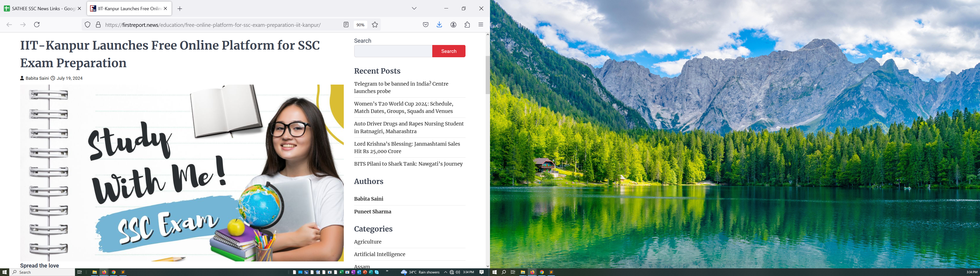Open a new browser tab

coord(180,9)
